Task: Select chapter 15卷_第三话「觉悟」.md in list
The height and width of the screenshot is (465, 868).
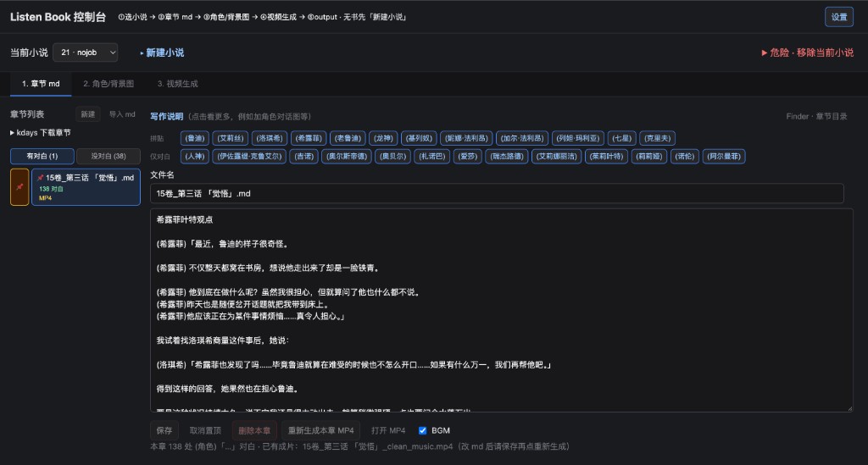Action: [86, 187]
